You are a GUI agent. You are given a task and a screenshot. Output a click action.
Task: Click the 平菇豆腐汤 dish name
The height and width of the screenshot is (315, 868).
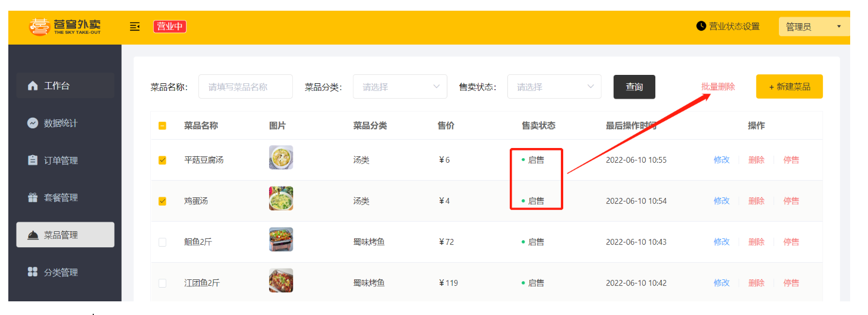pyautogui.click(x=204, y=160)
